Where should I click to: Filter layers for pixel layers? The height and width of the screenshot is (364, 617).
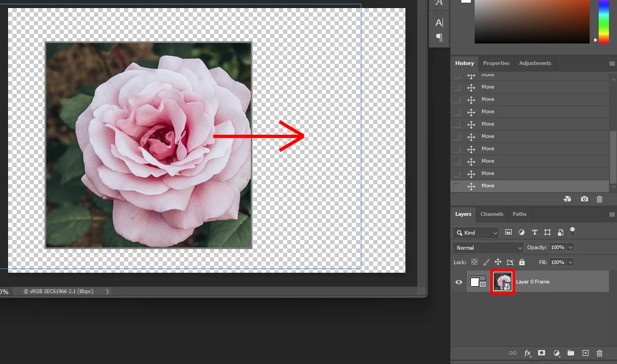[x=509, y=232]
